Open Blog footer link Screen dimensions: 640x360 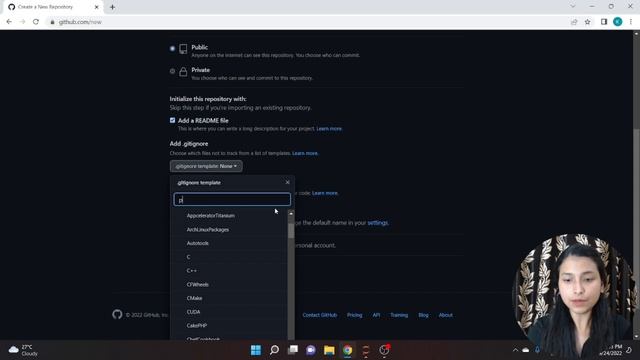(x=423, y=315)
